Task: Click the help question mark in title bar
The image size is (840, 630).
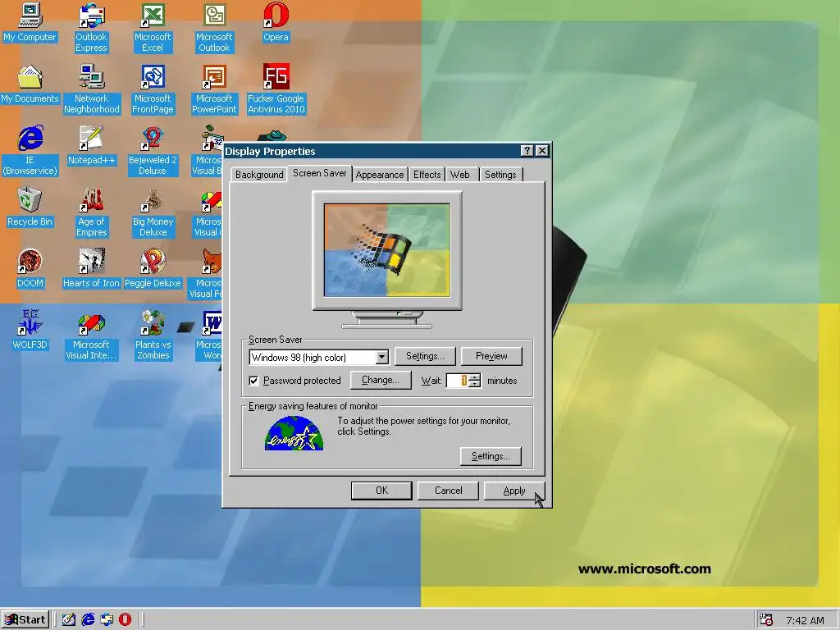Action: click(527, 151)
